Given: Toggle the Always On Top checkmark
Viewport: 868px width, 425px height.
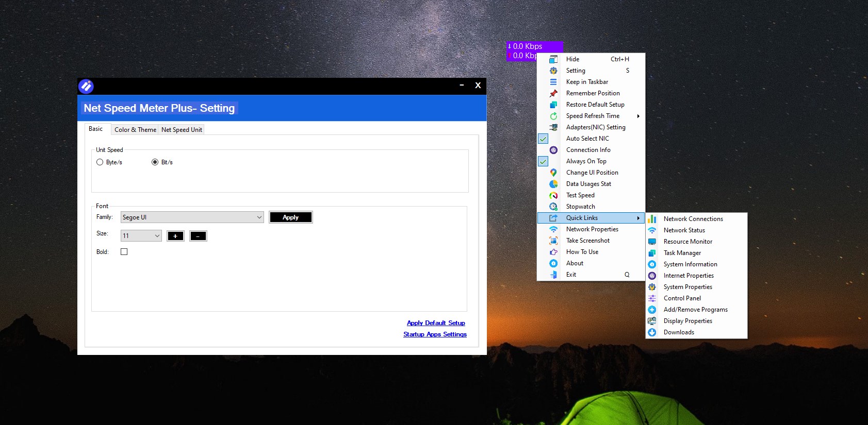Looking at the screenshot, I should (543, 161).
